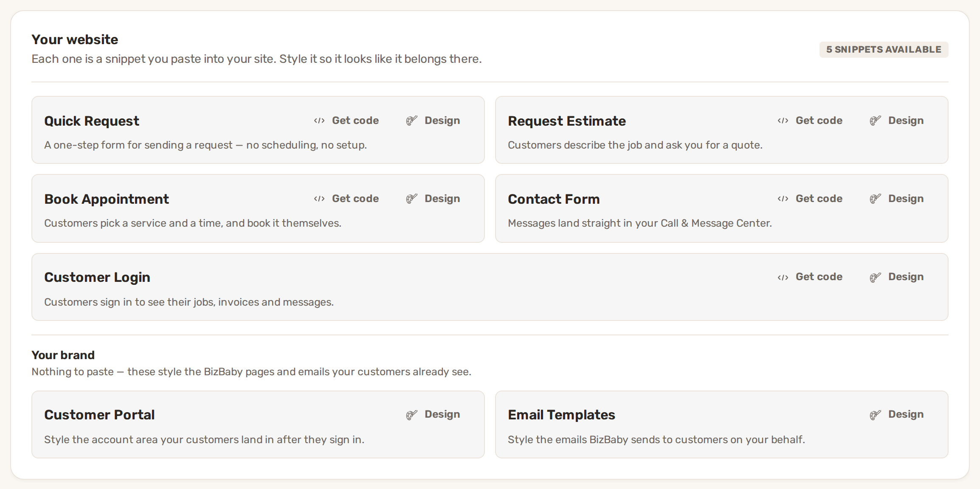Viewport: 980px width, 489px height.
Task: Click text 'Messages land straight in your Call & Message Center.'
Action: [640, 223]
